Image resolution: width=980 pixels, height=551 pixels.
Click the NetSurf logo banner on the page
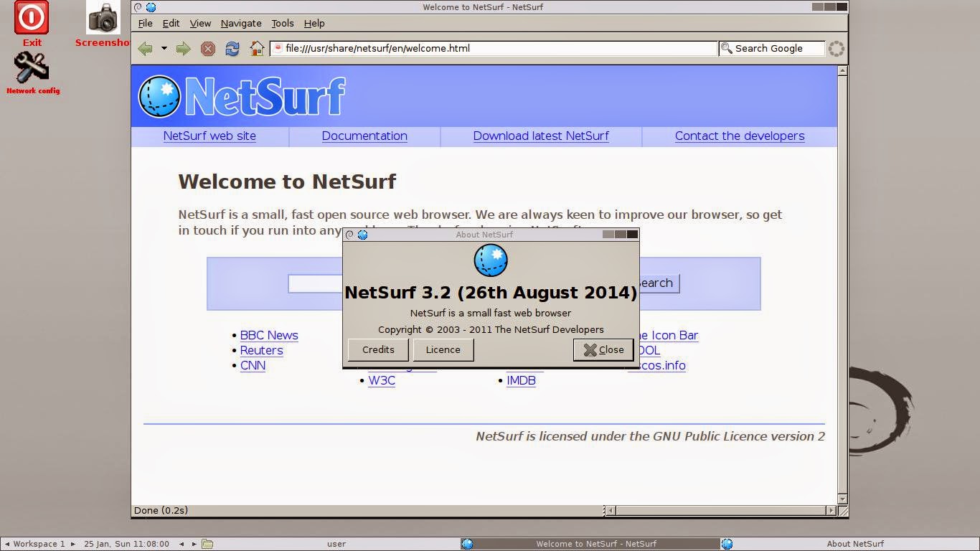pyautogui.click(x=242, y=96)
